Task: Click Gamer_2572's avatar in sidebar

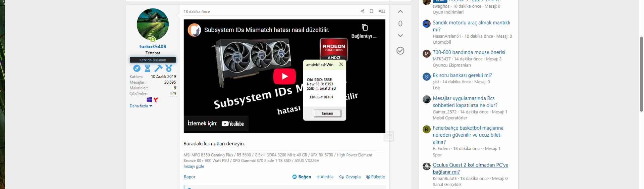Action: pyautogui.click(x=426, y=99)
